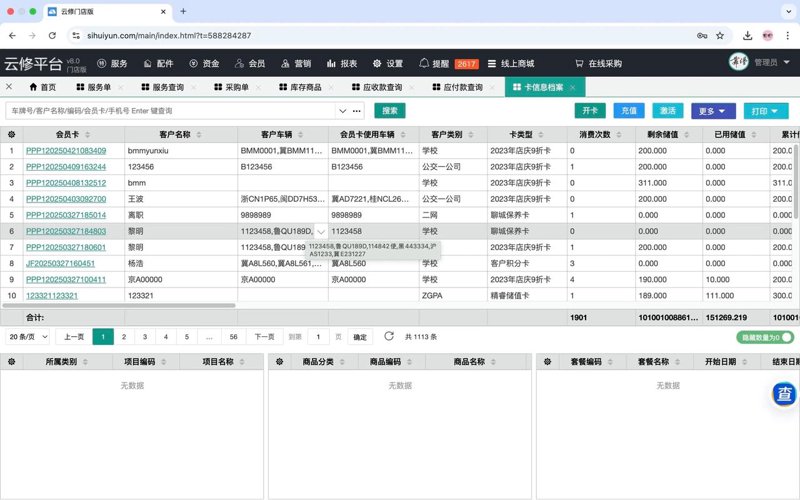The height and width of the screenshot is (500, 800).
Task: Open 套餐编码 panel settings gear
Action: (547, 361)
